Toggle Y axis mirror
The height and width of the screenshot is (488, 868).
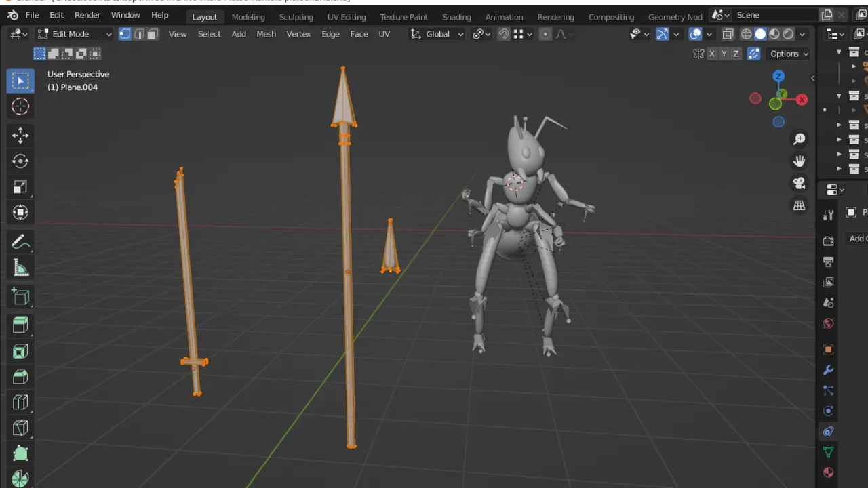tap(724, 54)
